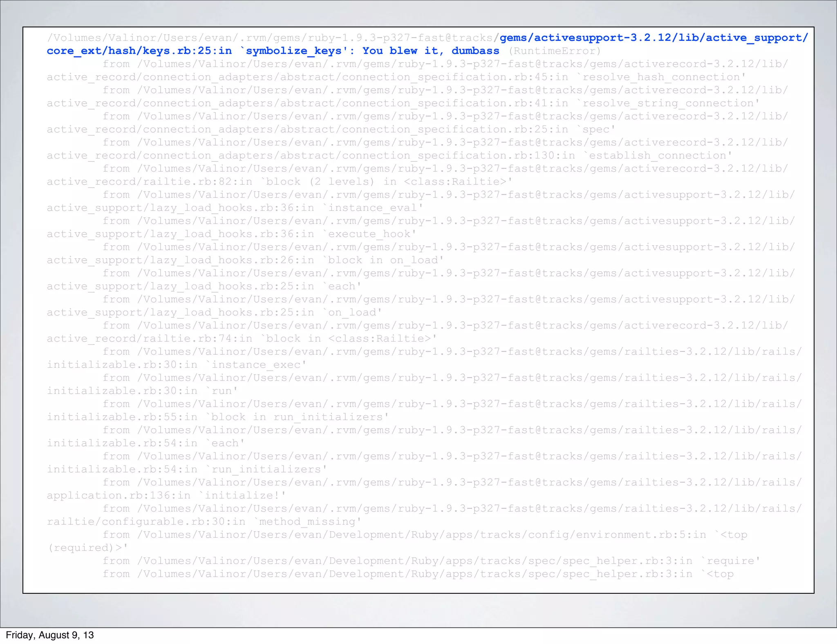837x644 pixels.
Task: Click the 'lazy_load_hooks.rb:25:in `each'' line
Action: (204, 286)
